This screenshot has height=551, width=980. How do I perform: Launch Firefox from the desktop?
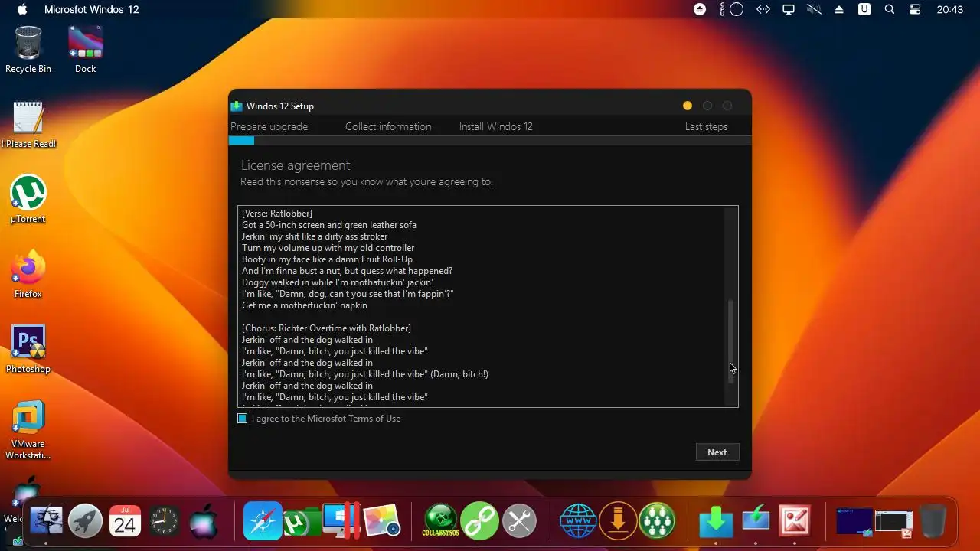tap(28, 275)
